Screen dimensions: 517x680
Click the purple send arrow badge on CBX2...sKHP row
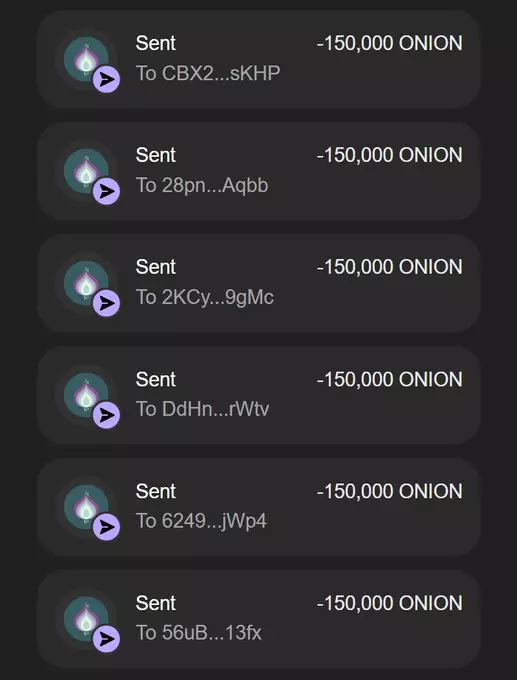[x=106, y=79]
